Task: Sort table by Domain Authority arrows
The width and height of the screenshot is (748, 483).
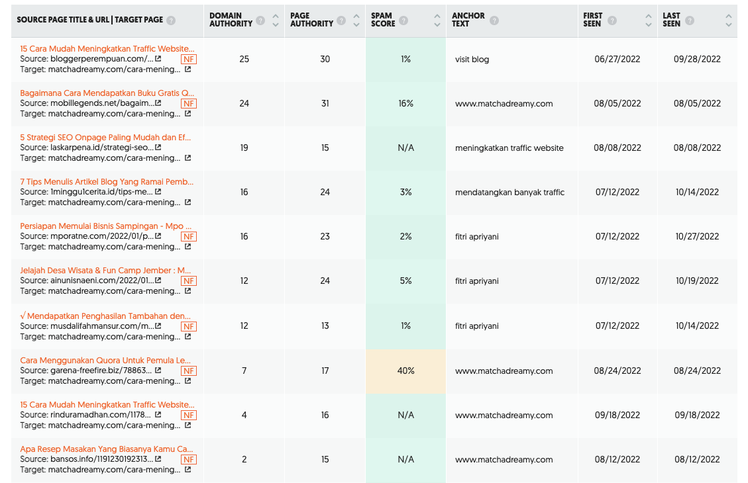Action: pyautogui.click(x=276, y=20)
